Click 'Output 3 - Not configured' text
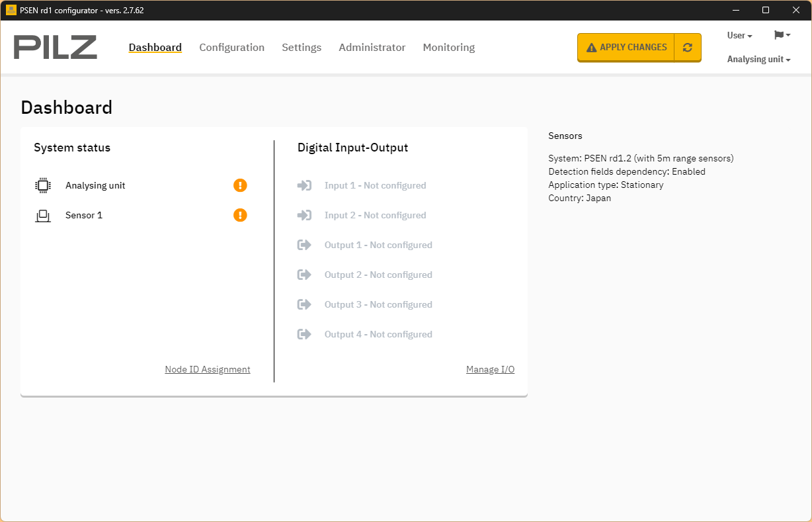The width and height of the screenshot is (812, 522). click(x=378, y=305)
